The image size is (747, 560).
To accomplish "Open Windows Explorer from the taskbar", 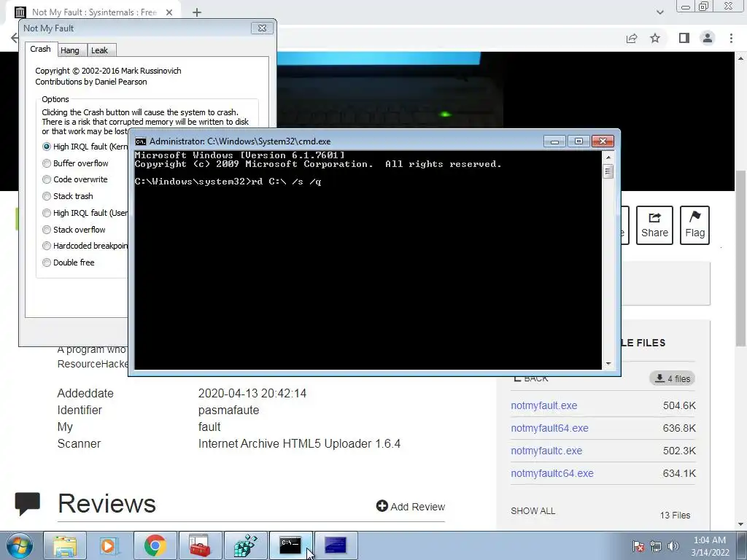I will [x=65, y=545].
